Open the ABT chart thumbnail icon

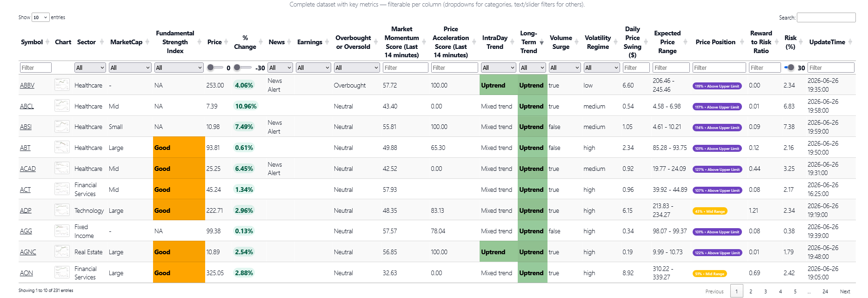point(62,147)
